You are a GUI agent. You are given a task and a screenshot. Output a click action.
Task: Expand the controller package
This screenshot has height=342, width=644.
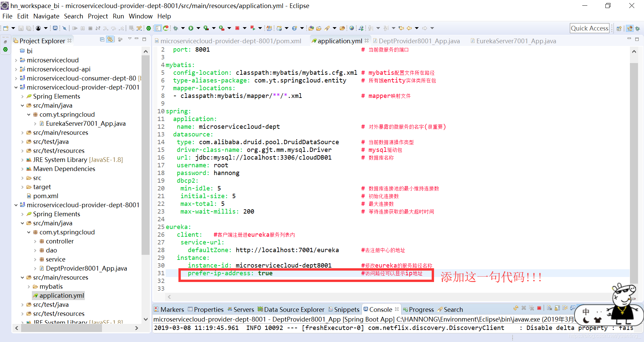coord(35,241)
